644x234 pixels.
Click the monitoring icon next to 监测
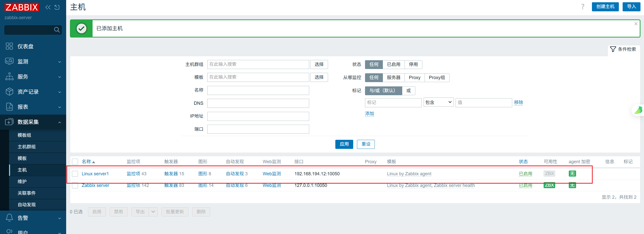9,61
